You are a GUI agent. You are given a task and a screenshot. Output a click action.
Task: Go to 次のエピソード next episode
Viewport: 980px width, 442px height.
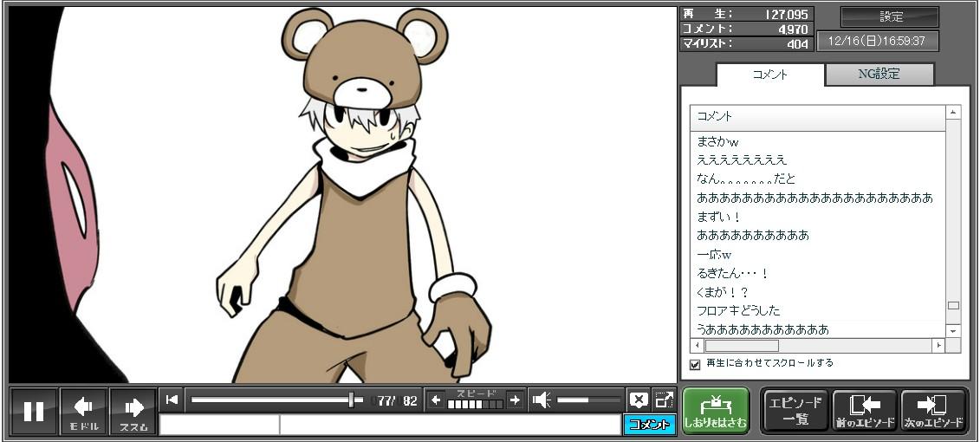pos(934,411)
